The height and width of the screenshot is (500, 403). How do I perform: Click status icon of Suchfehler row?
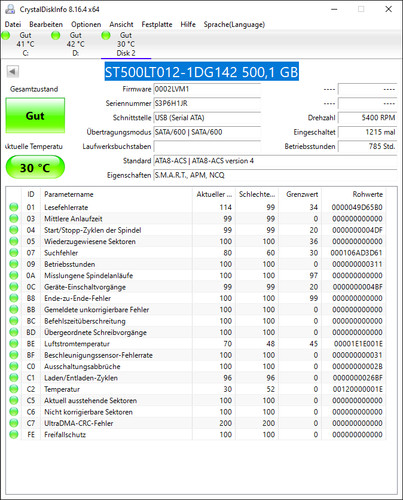coord(14,252)
